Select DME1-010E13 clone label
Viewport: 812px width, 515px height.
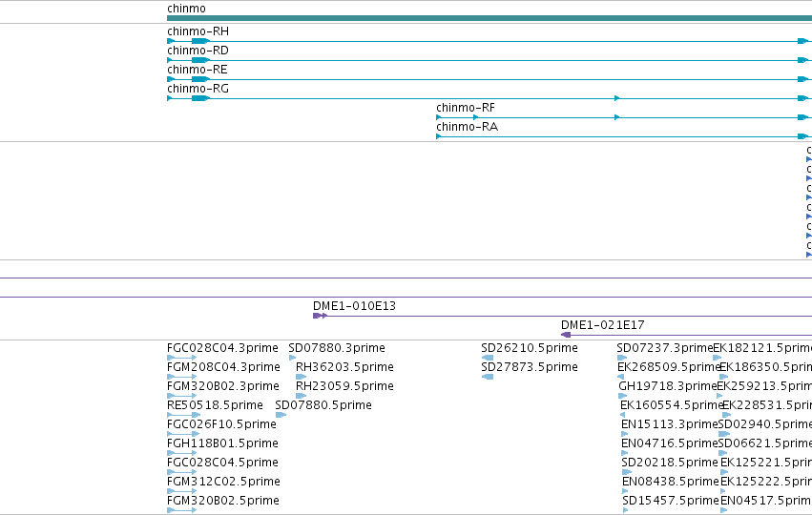coord(354,306)
